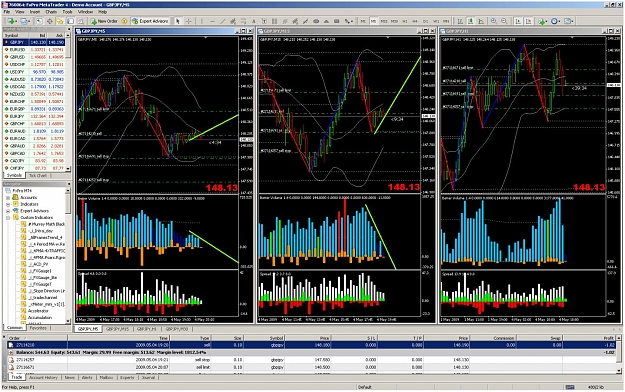The height and width of the screenshot is (392, 625).
Task: Open the Strategy Tester icon
Action: [81, 21]
